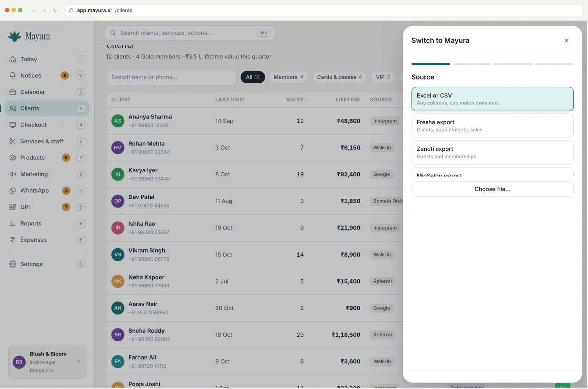Click the Services & staff scissors icon
This screenshot has height=389, width=588.
click(x=13, y=141)
